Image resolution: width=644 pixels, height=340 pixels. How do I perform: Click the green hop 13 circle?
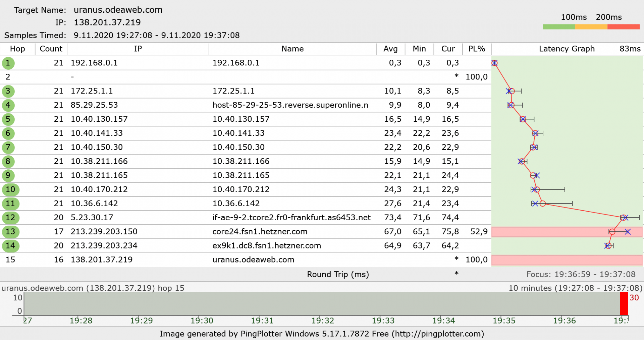(x=10, y=232)
